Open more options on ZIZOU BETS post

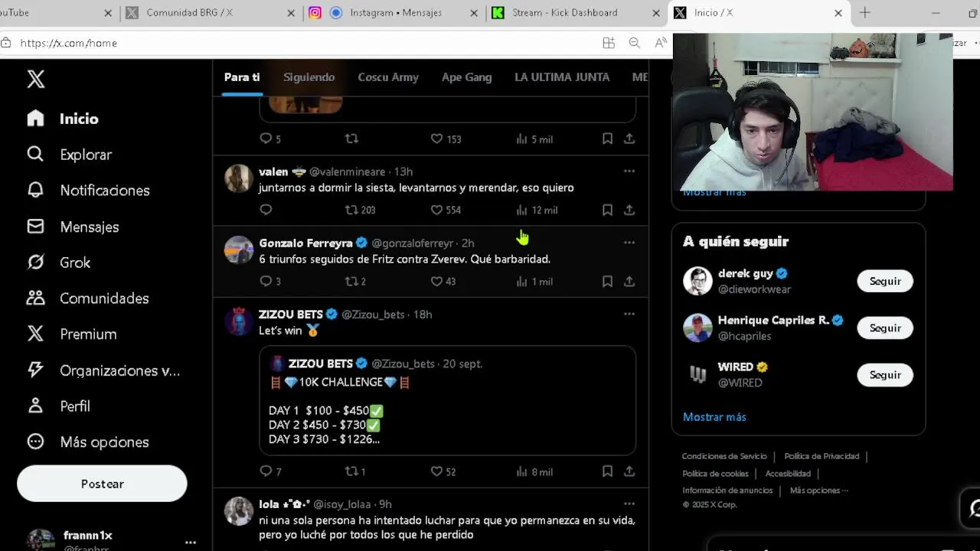(x=629, y=314)
